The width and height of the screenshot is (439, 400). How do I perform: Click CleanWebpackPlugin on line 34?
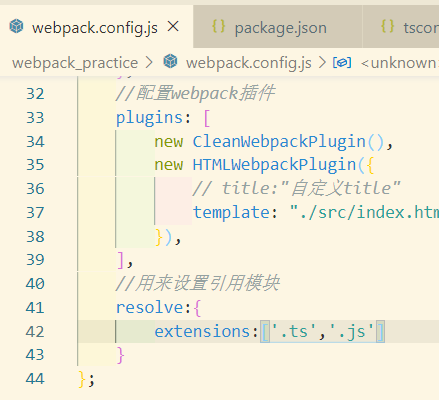[279, 142]
